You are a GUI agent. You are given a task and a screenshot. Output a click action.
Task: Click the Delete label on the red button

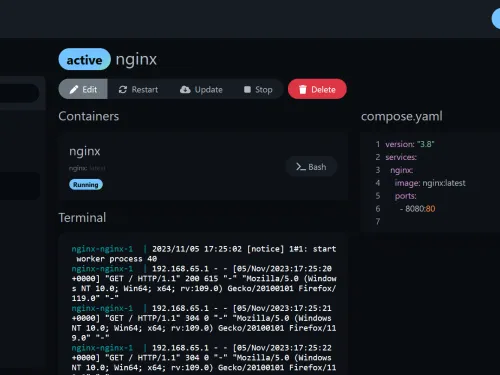pos(323,89)
